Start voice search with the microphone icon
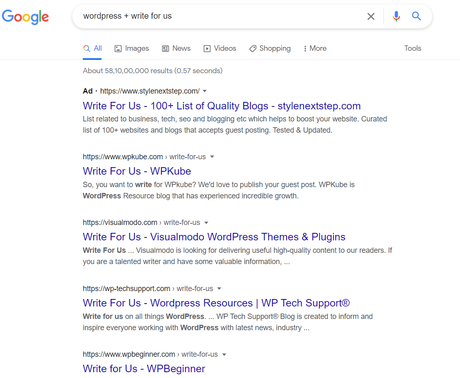This screenshot has height=378, width=460. click(396, 16)
